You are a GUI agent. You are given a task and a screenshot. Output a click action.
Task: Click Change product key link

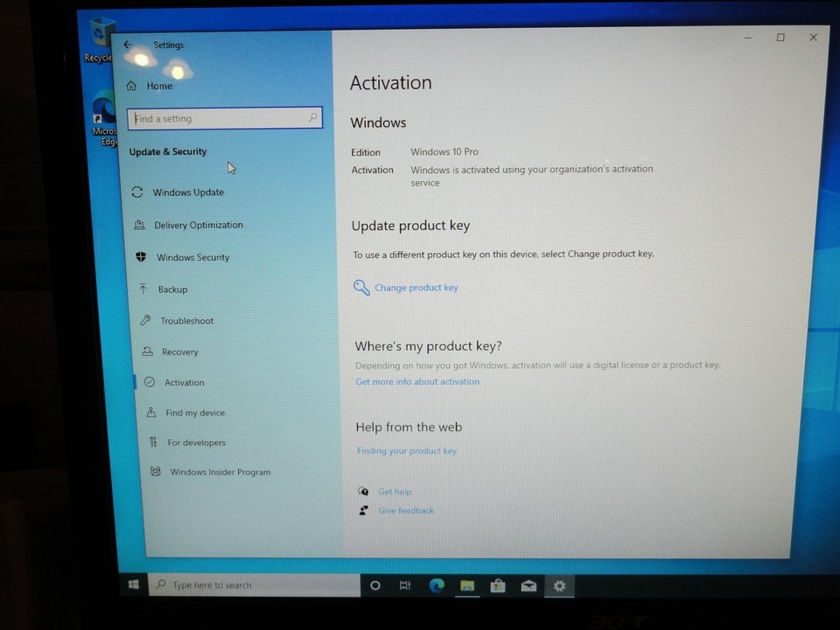point(416,288)
